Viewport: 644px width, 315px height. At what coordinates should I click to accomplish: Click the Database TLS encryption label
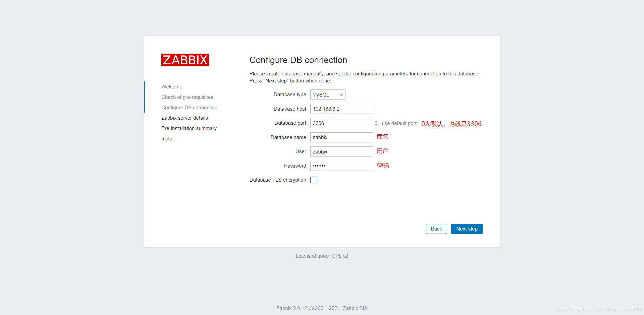(278, 180)
